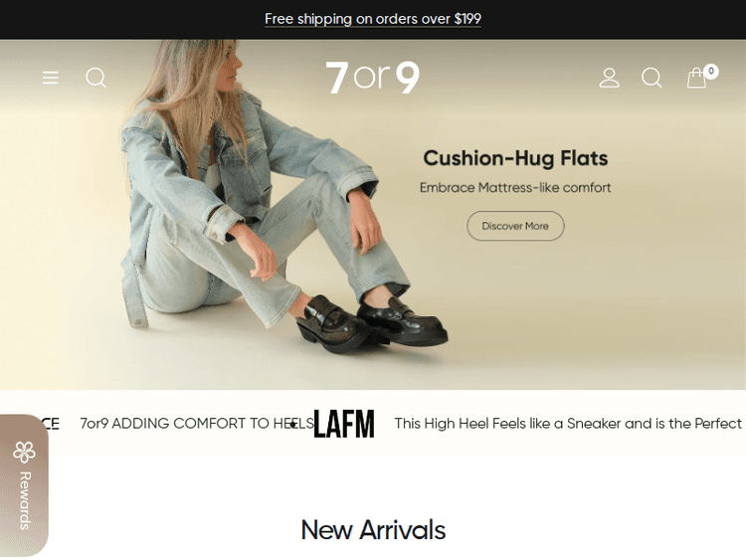The height and width of the screenshot is (560, 746).
Task: Click the Cushion-Hug Flats headline
Action: click(x=515, y=158)
